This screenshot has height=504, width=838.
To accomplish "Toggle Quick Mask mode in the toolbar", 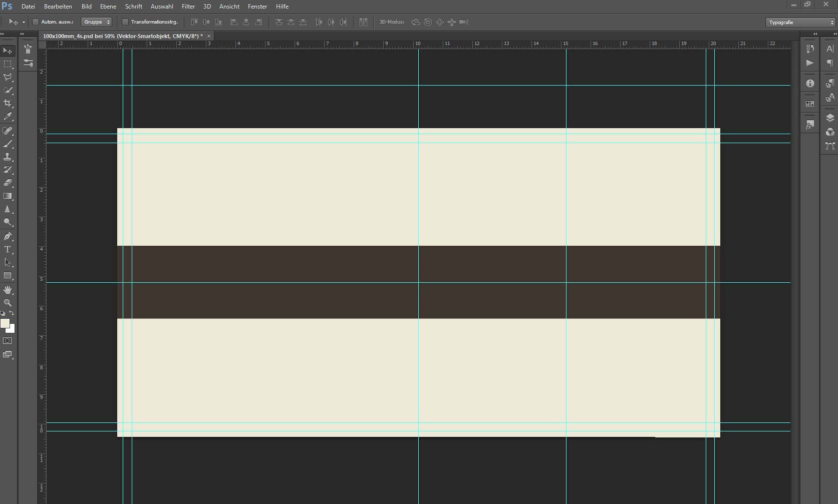I will pyautogui.click(x=8, y=340).
